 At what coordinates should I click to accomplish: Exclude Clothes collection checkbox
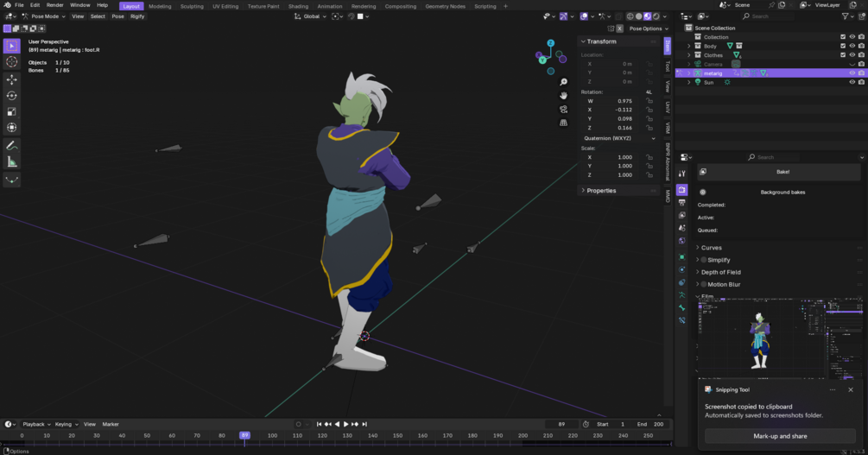(x=843, y=55)
